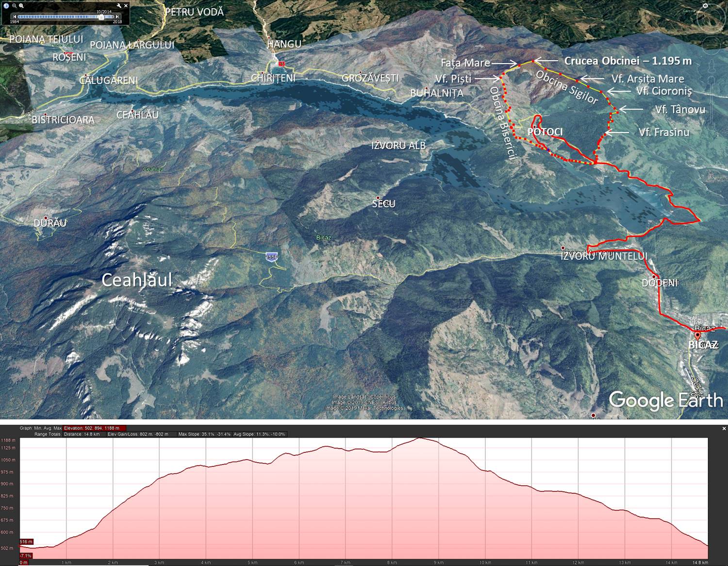Click the Elev Gain/Loss statistic
Image resolution: width=728 pixels, height=566 pixels.
(138, 434)
